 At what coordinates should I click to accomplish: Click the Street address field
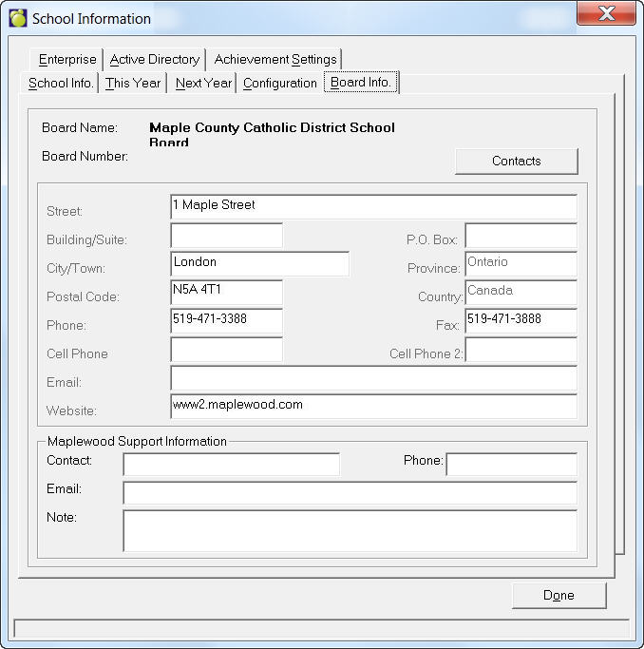[373, 206]
